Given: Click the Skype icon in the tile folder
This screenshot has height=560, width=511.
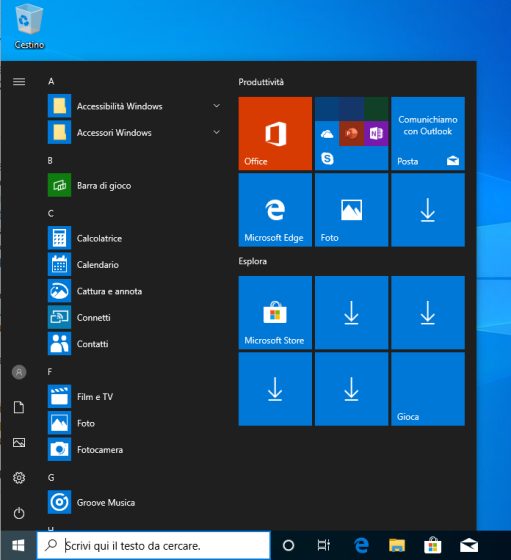Looking at the screenshot, I should 327,158.
